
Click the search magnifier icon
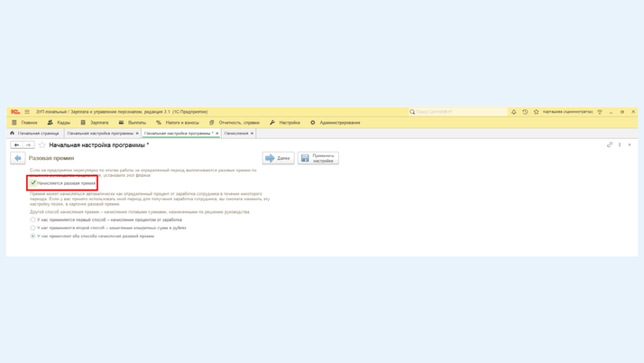click(x=412, y=112)
